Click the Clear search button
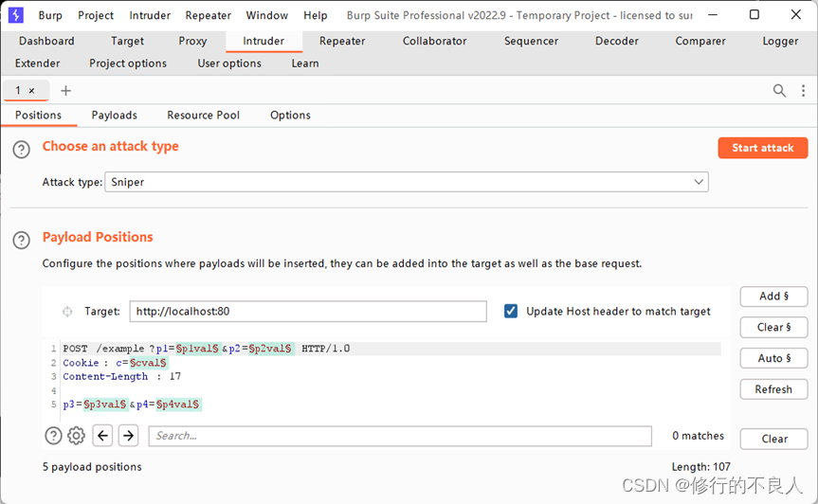Viewport: 818px width, 504px height. (773, 439)
